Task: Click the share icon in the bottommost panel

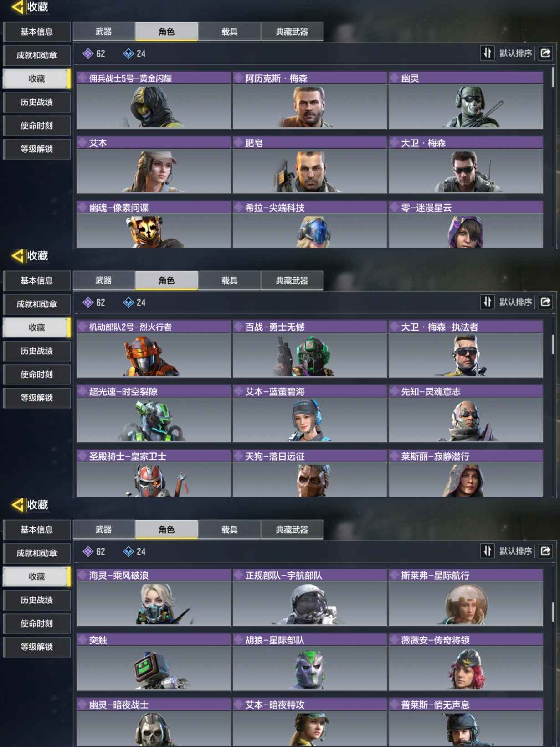Action: click(545, 551)
